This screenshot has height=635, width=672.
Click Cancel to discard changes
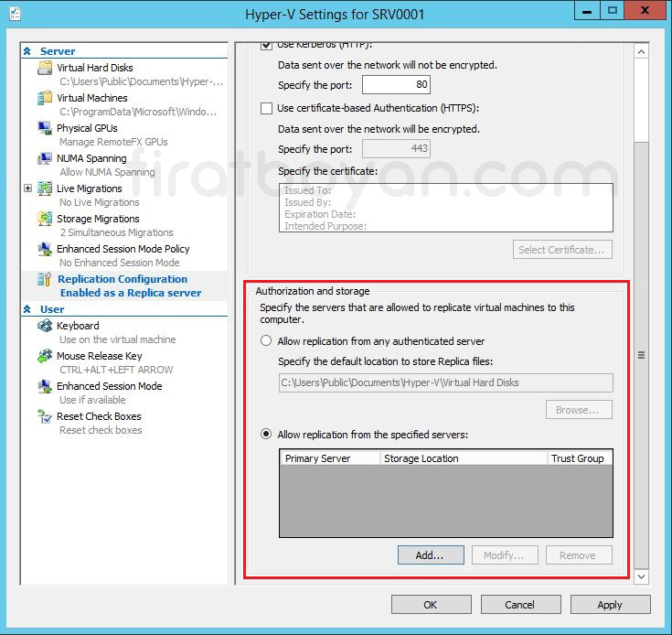pyautogui.click(x=521, y=605)
